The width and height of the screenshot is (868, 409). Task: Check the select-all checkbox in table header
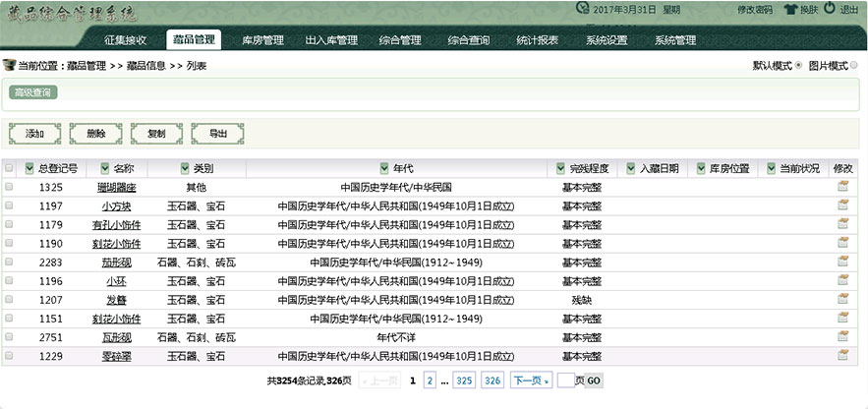coord(10,168)
